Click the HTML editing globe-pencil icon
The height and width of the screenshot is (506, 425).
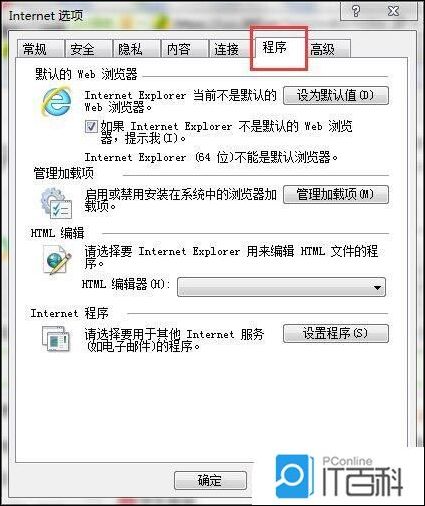pyautogui.click(x=57, y=260)
